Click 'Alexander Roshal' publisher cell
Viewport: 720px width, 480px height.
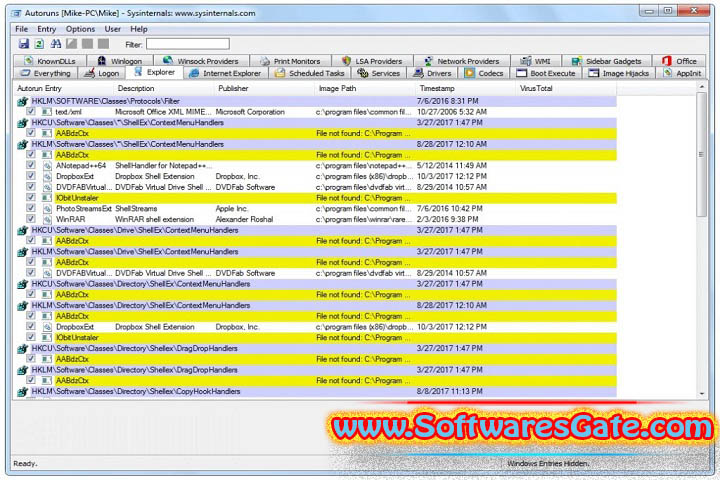pos(244,220)
